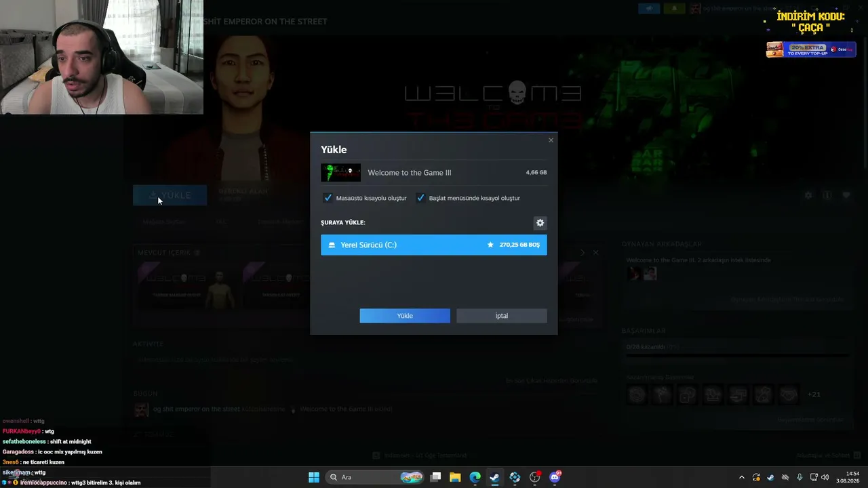Click the display/cast tray icon
The height and width of the screenshot is (488, 868).
(814, 477)
